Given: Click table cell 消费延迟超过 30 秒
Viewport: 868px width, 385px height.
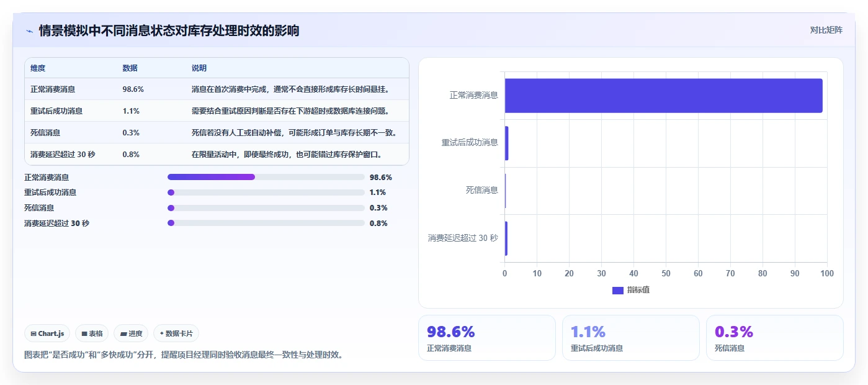Looking at the screenshot, I should pyautogui.click(x=63, y=155).
